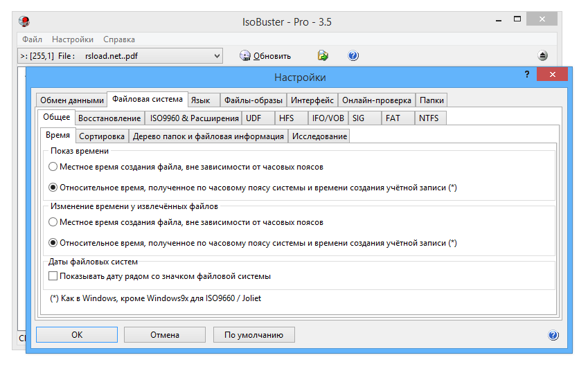Close the Настройки dialog with the red X
Viewport: 588px width, 371px height.
552,74
